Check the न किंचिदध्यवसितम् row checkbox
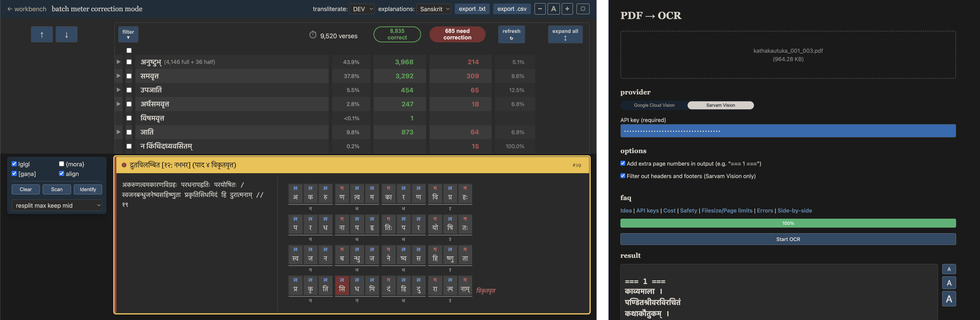 (129, 146)
